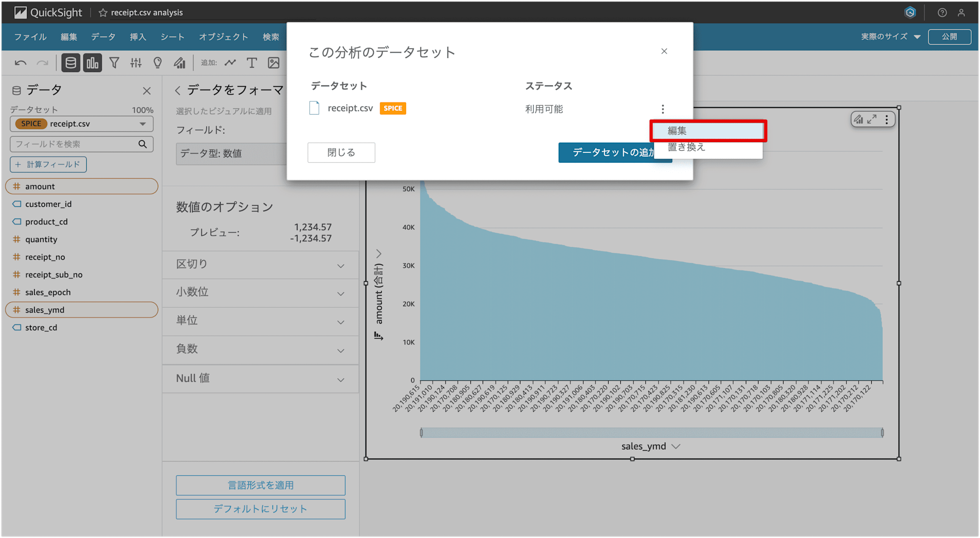
Task: Select 編集 in dataset context menu
Action: 708,131
